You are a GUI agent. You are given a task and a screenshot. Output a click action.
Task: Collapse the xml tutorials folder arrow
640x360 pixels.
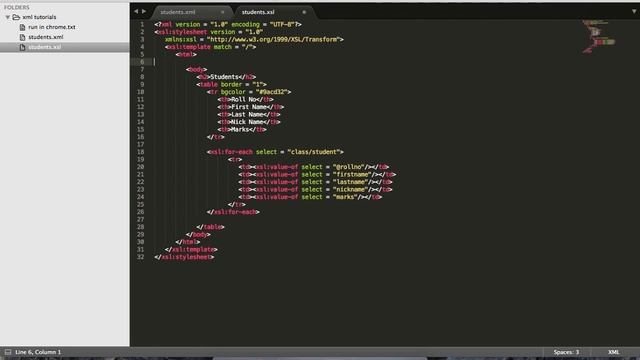(x=7, y=17)
